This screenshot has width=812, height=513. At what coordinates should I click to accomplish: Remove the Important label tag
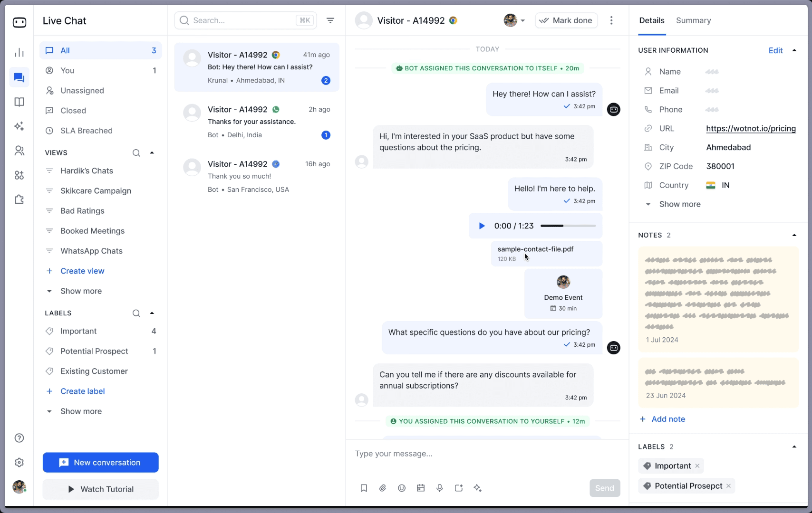point(697,466)
